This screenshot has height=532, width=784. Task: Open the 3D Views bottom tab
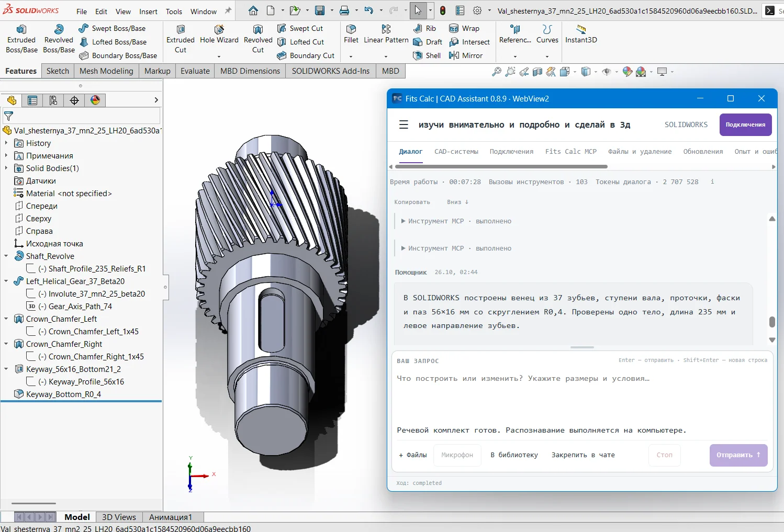(x=119, y=517)
